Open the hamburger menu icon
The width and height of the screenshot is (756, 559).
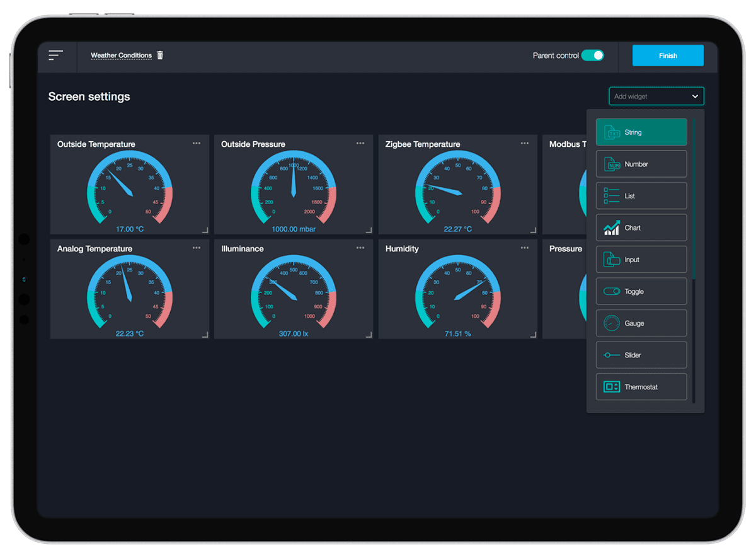pos(55,55)
